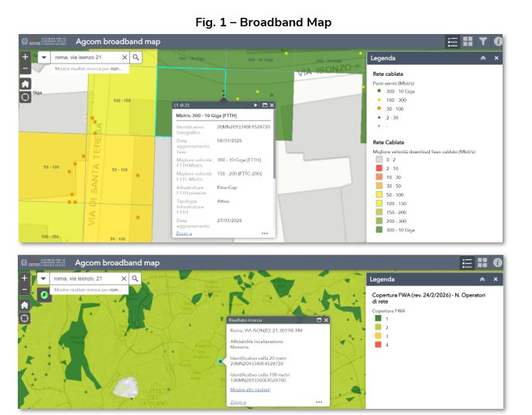Show next feature in the (1 di 2) popup
This screenshot has width=532, height=415.
256,105
